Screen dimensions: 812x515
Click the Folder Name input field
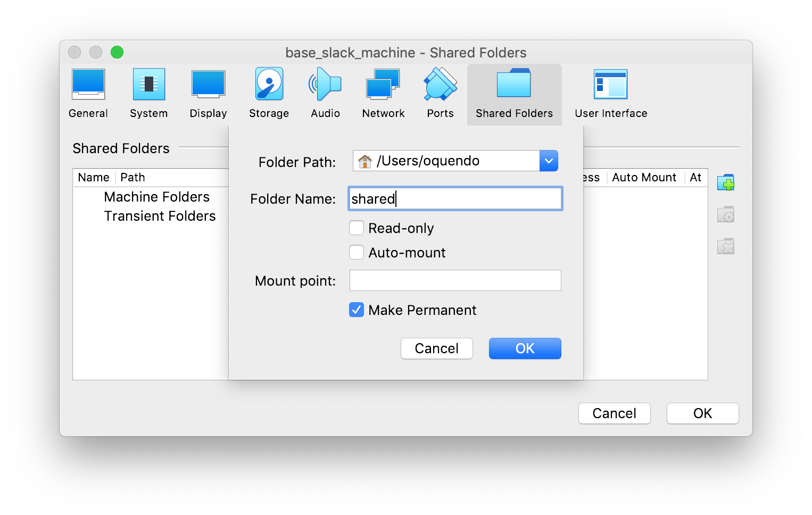click(x=455, y=198)
